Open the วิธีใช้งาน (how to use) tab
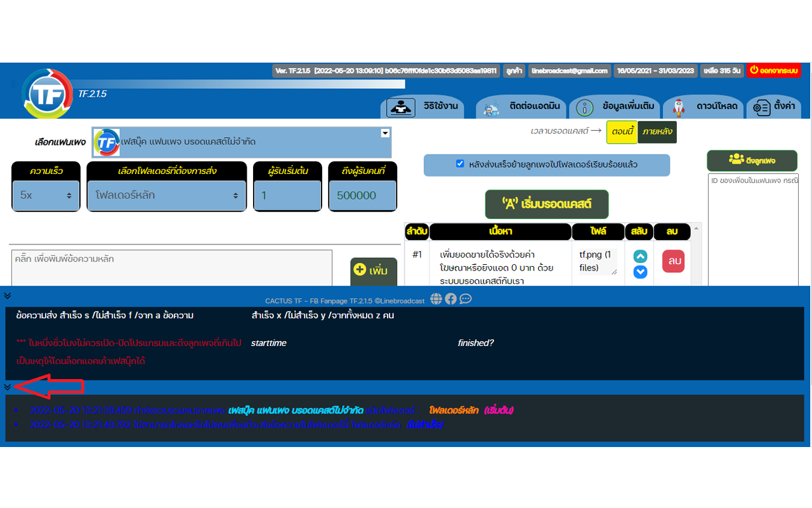 [x=422, y=107]
